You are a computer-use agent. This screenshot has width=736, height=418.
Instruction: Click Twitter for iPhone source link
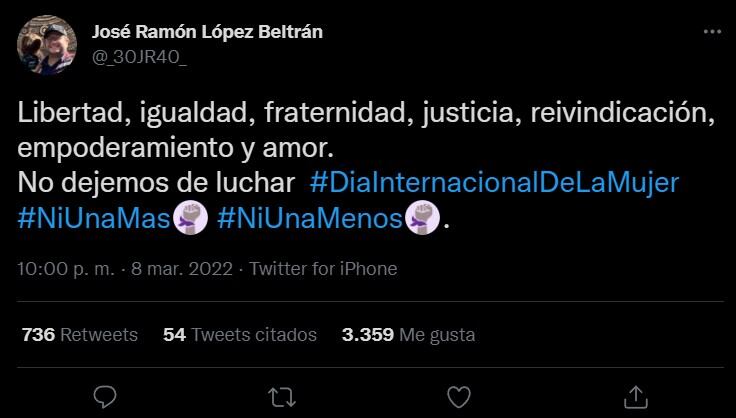[x=323, y=269]
